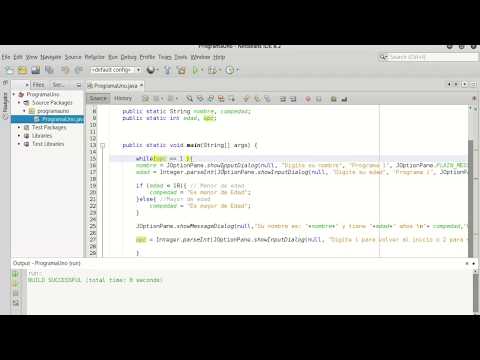Viewport: 480px width, 360px height.
Task: Switch to History view button
Action: click(123, 98)
